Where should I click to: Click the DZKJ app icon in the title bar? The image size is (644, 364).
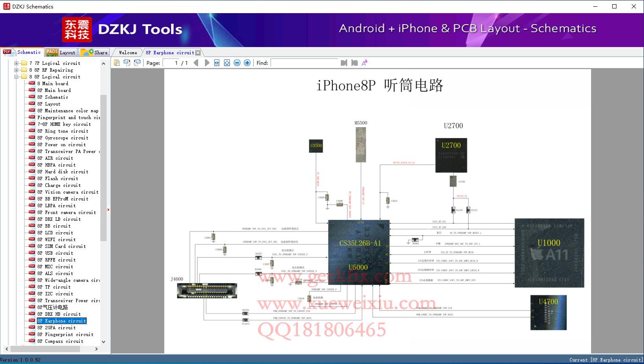coord(6,6)
